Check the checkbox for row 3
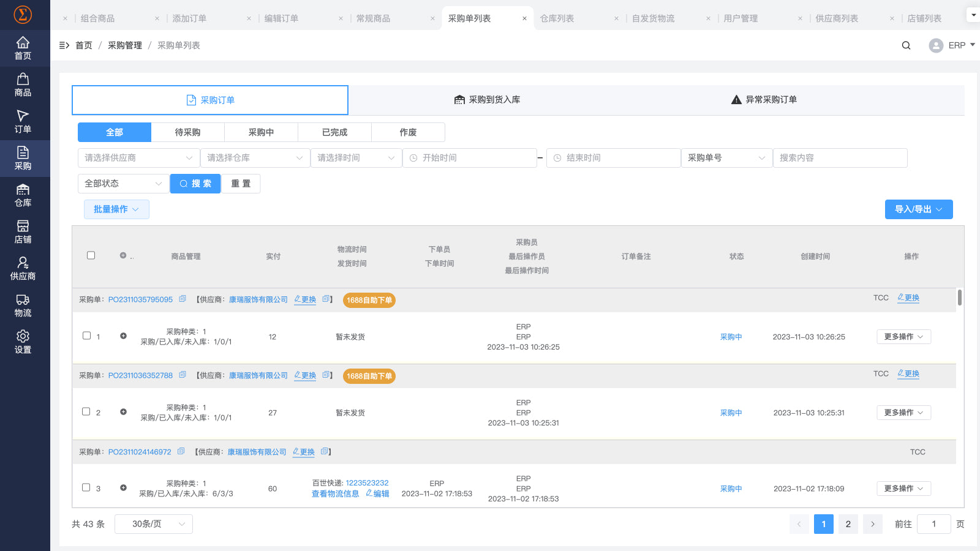Screen dimensions: 980x551 click(86, 487)
